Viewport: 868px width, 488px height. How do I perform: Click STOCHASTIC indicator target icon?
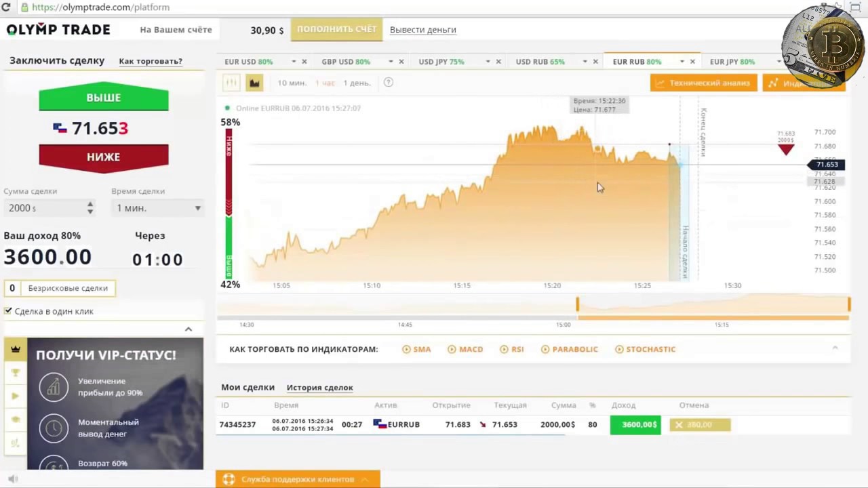[x=619, y=349]
